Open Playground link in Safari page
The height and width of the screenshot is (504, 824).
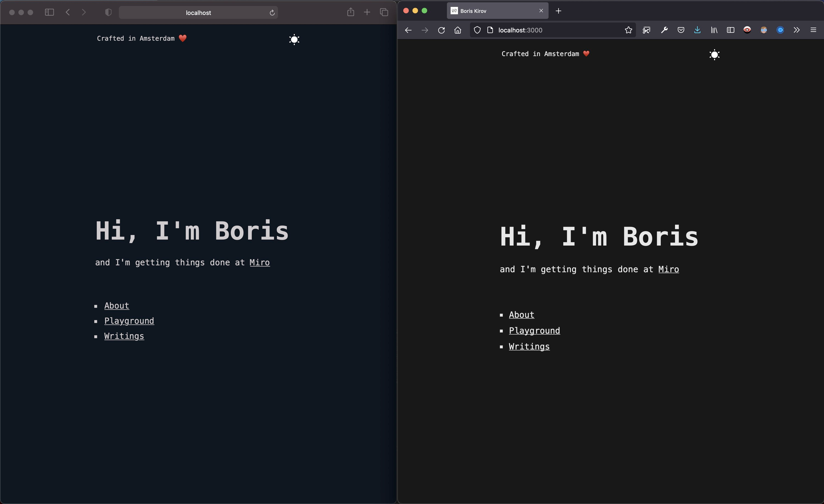click(x=129, y=321)
